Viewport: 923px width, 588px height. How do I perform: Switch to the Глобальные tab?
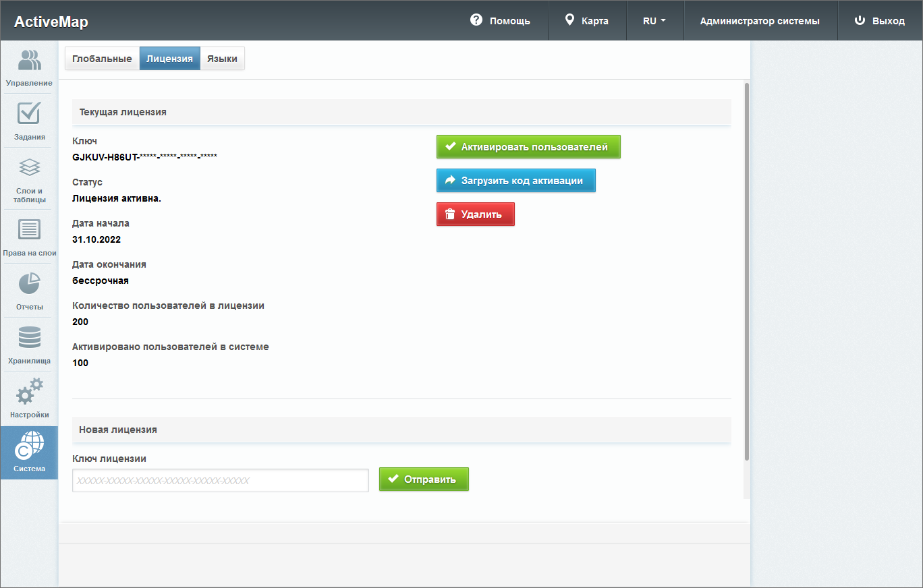tap(102, 59)
